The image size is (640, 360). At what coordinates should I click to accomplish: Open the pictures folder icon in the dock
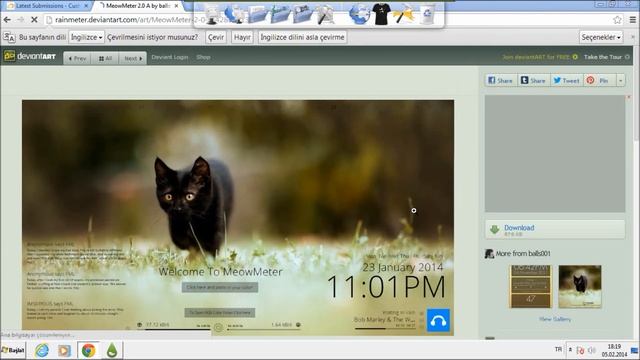[x=302, y=14]
